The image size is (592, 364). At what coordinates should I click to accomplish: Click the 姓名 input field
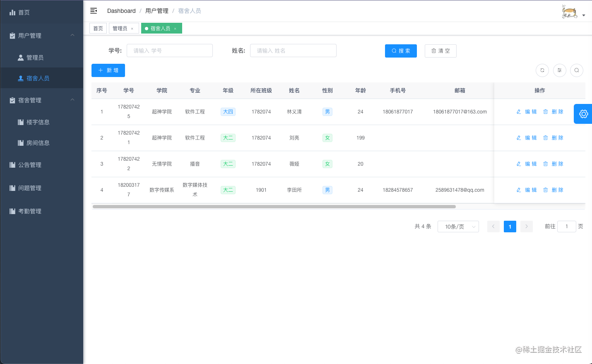pyautogui.click(x=293, y=51)
